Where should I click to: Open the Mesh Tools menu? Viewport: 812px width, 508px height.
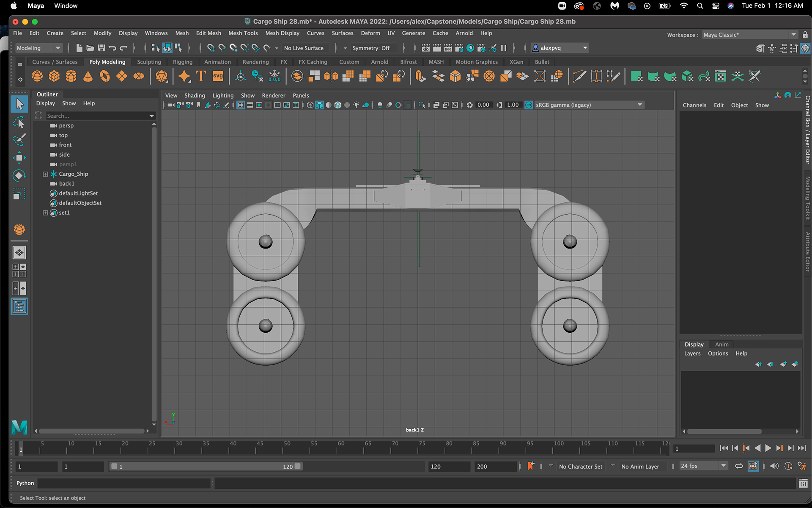coord(243,33)
